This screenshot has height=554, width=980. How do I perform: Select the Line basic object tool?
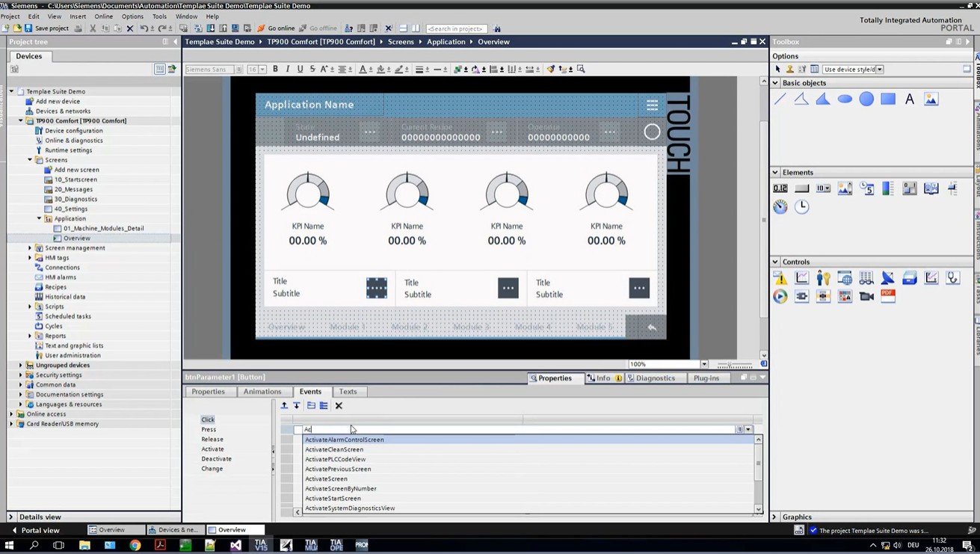pos(780,99)
